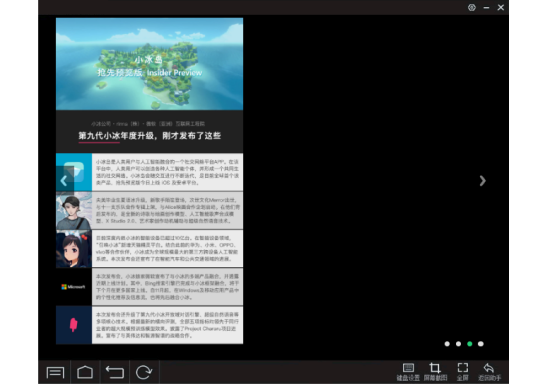Viewport: 550px width, 386px height.
Task: Open 键盘设置 keyboard settings
Action: point(408,372)
